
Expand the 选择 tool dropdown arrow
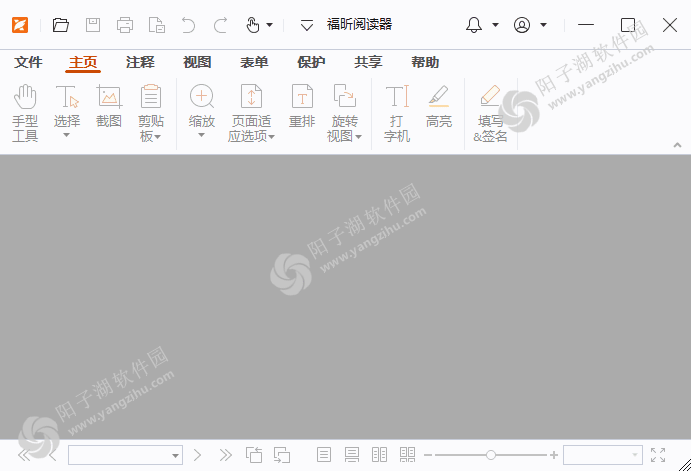pyautogui.click(x=67, y=135)
